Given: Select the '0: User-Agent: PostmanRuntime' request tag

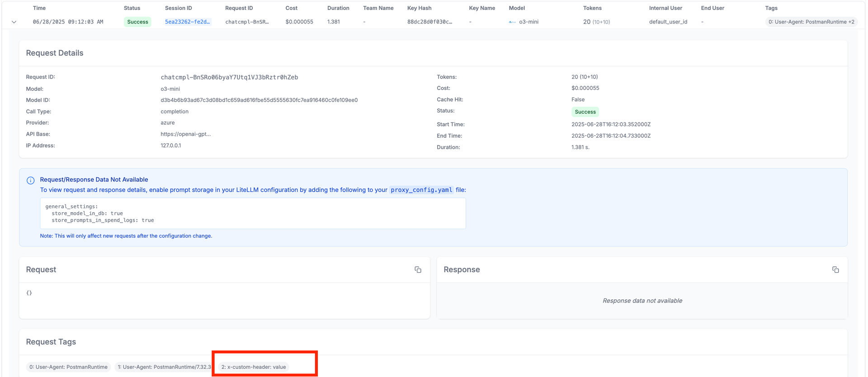Looking at the screenshot, I should [x=68, y=367].
